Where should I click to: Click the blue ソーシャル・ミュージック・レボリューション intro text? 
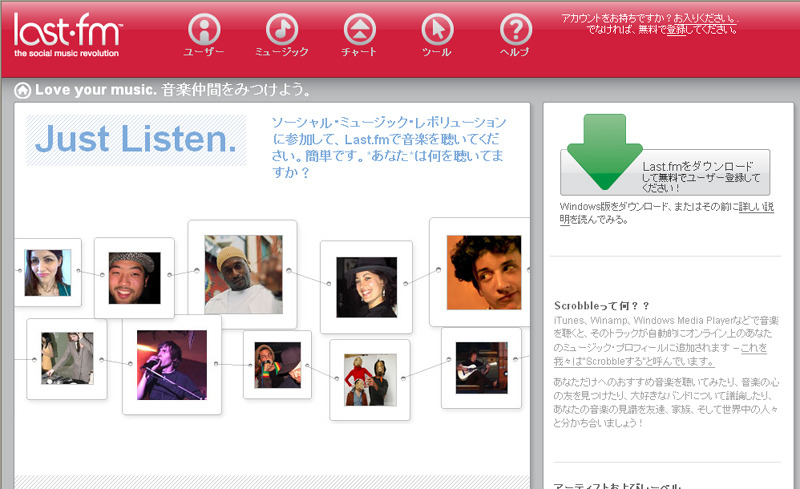pos(389,147)
